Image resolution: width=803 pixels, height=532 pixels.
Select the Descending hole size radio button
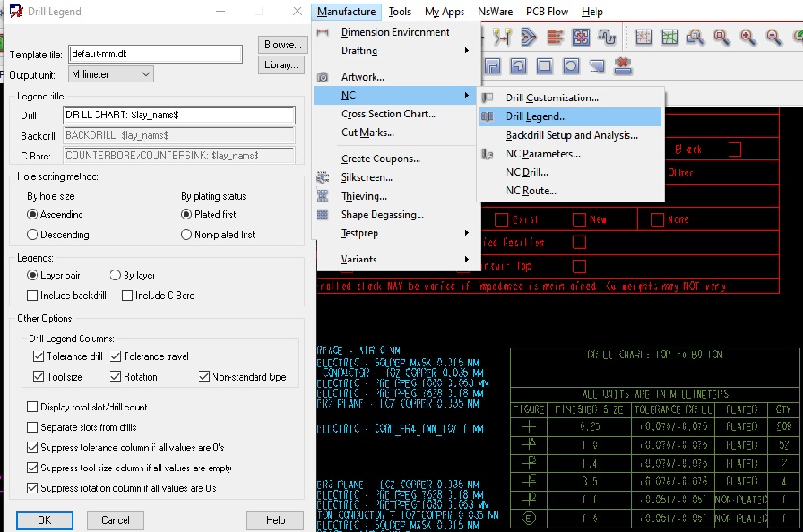tap(33, 235)
